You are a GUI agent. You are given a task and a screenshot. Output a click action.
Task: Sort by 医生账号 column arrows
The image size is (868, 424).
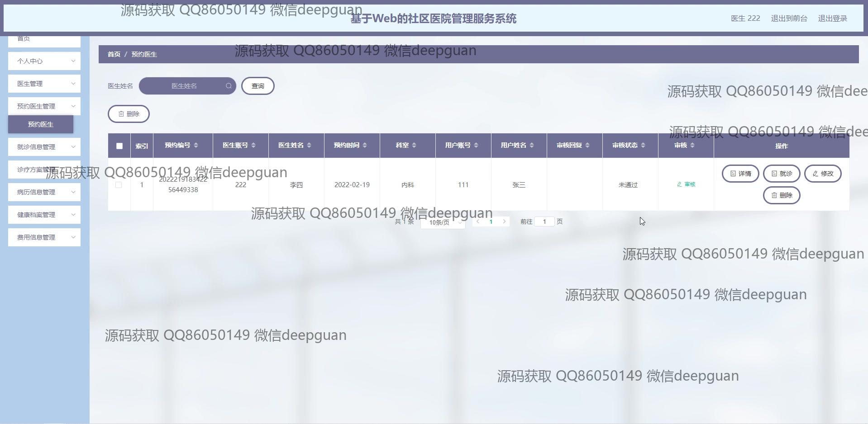tap(253, 145)
